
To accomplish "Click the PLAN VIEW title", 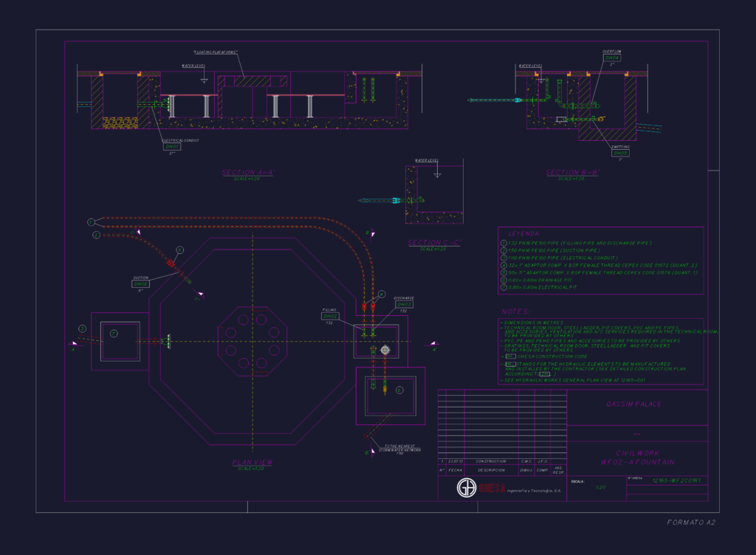I will click(x=252, y=462).
